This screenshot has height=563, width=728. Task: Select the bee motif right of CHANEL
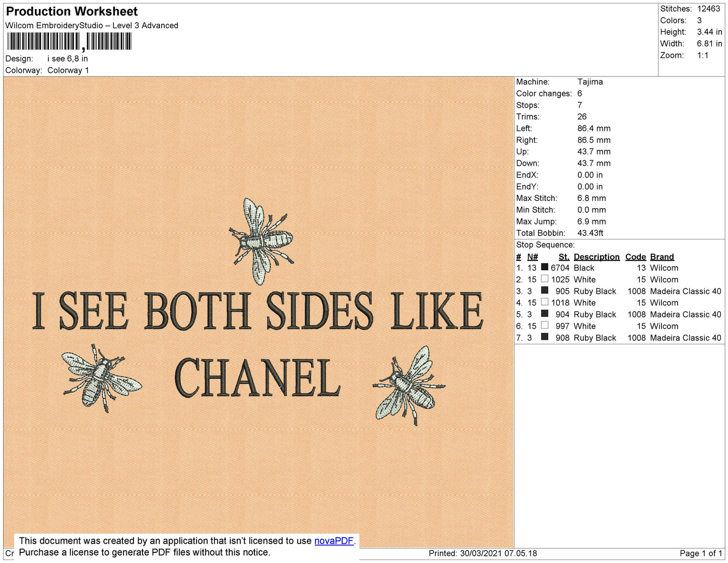tap(409, 385)
